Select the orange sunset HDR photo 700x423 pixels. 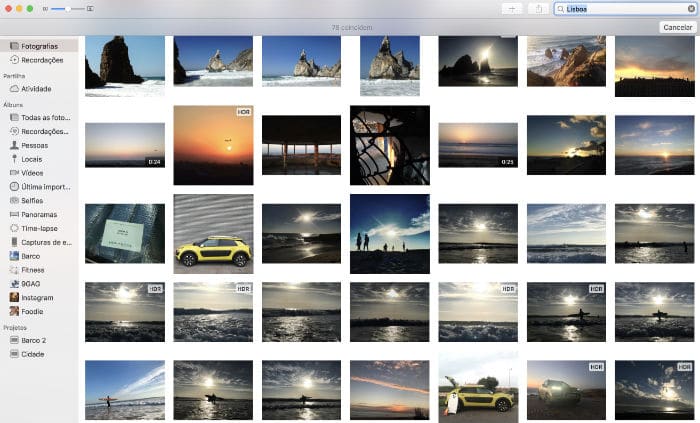213,145
